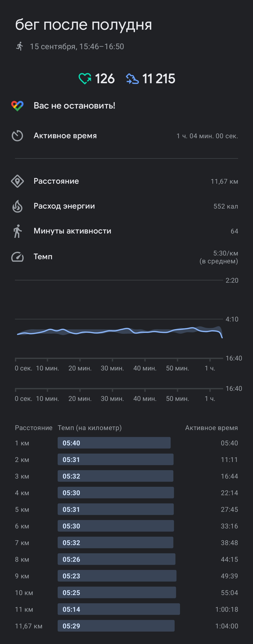The height and width of the screenshot is (644, 253).
Task: Tap the 11,67 км distance value
Action: 224,181
